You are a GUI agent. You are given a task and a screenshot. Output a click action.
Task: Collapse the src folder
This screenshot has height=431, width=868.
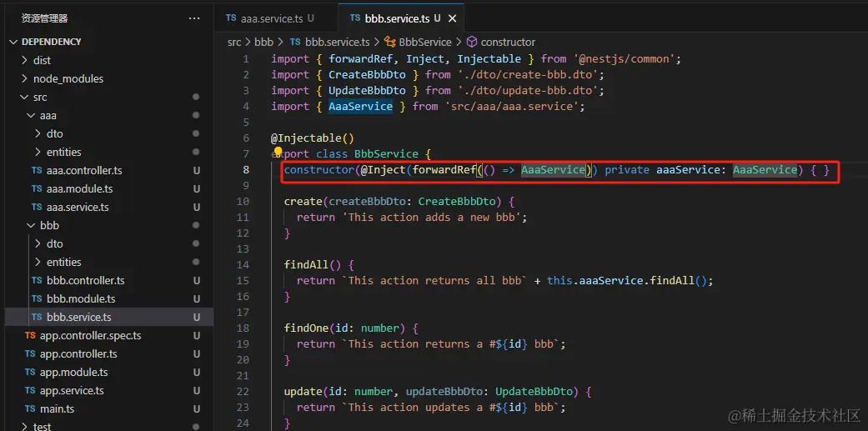(40, 98)
